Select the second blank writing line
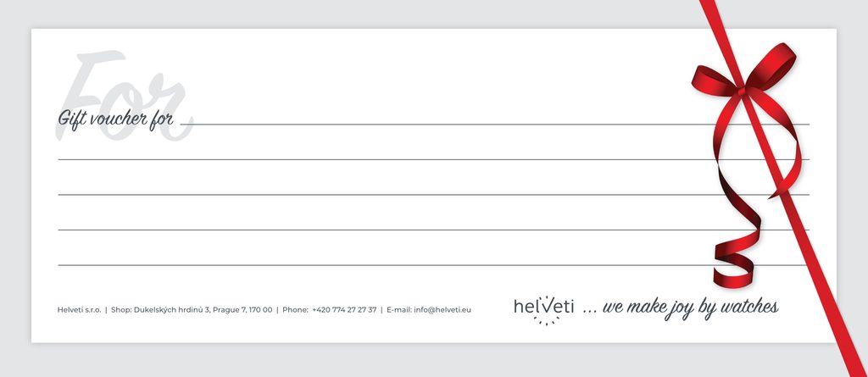 (x=381, y=158)
